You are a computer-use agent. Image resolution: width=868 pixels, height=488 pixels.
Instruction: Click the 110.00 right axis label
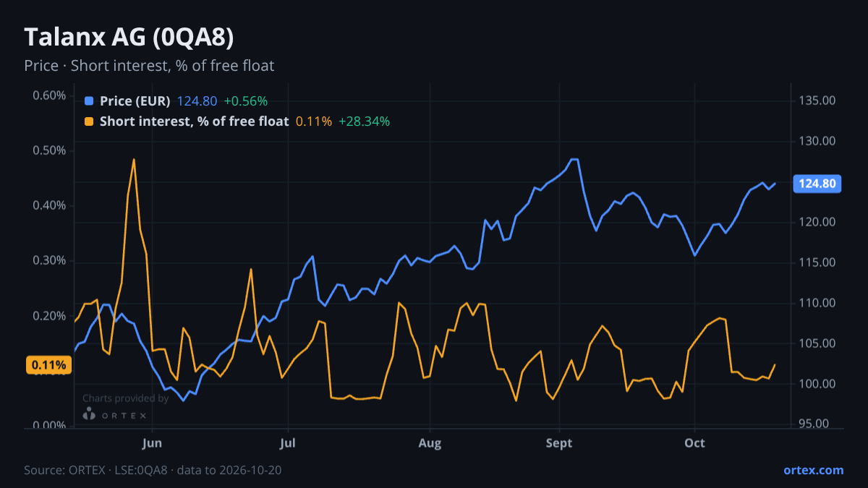pos(818,303)
